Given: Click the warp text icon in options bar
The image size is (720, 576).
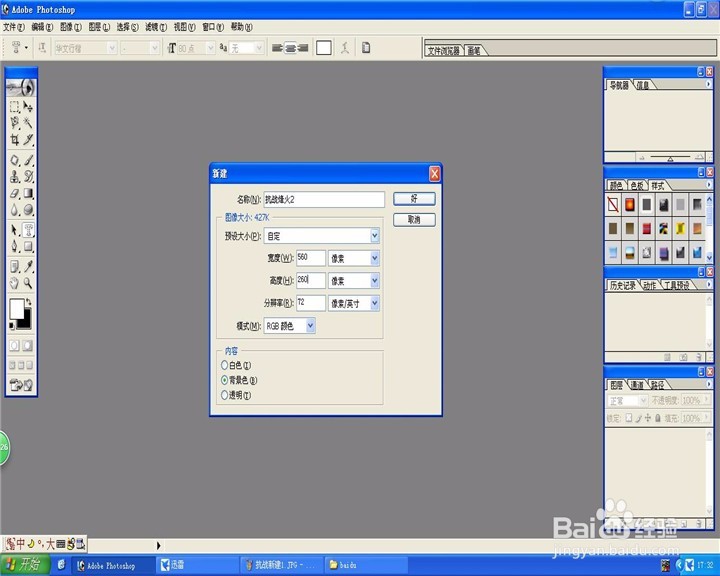Looking at the screenshot, I should coord(345,48).
